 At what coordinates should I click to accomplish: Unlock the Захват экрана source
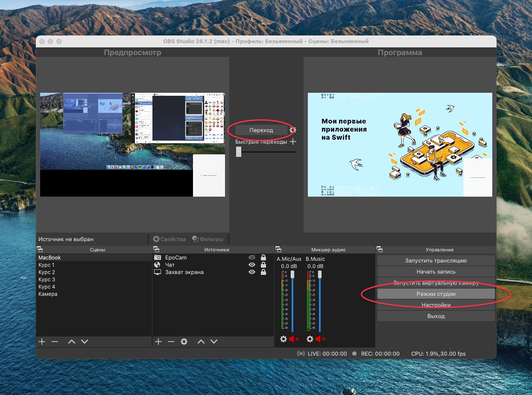click(x=263, y=272)
